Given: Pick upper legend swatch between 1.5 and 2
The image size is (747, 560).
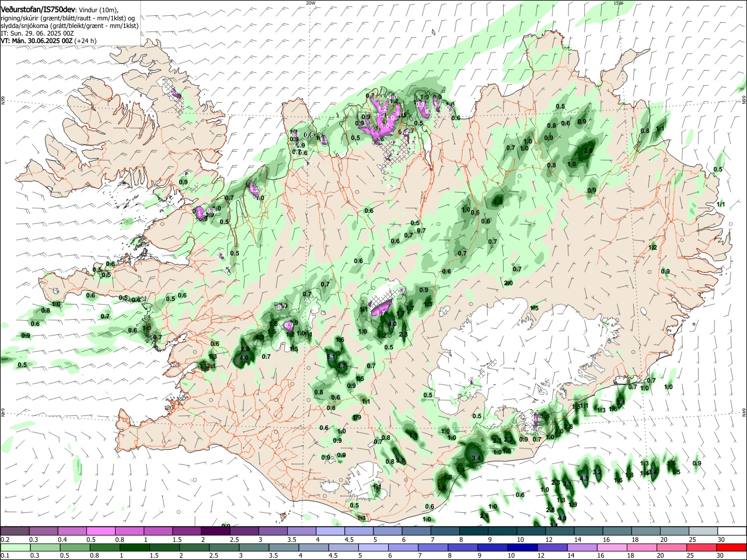Looking at the screenshot, I should 186,531.
